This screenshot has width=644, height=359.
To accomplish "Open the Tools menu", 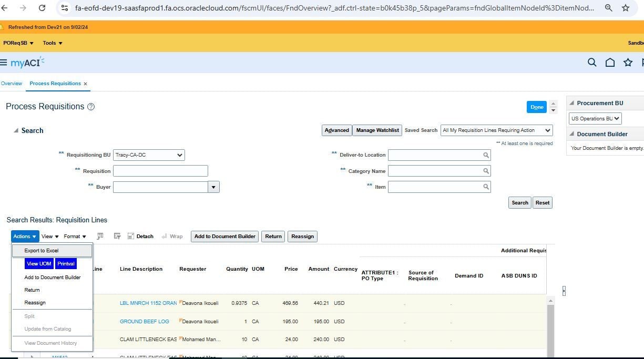I will 52,43.
